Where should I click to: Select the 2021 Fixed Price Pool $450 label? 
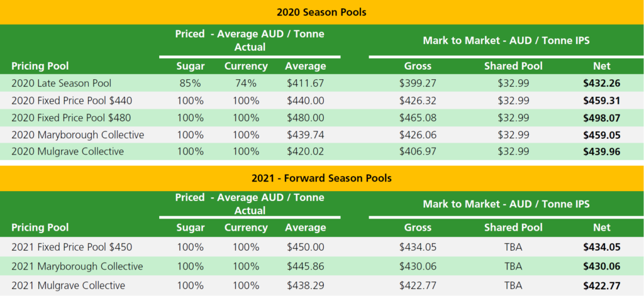tap(72, 248)
